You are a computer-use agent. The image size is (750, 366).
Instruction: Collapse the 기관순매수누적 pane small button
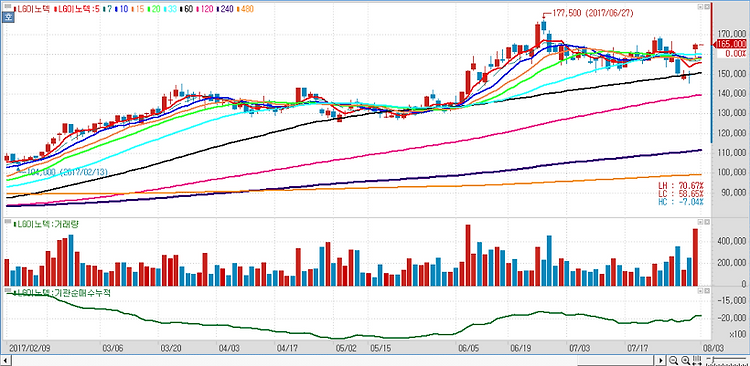tap(699, 291)
